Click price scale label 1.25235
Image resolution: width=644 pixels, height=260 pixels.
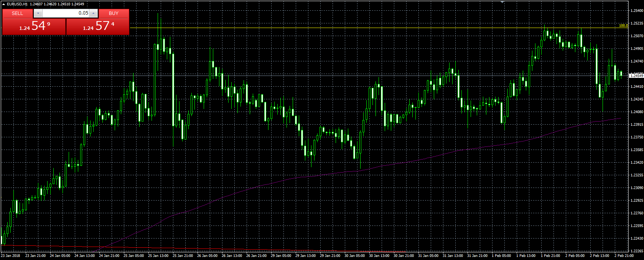637,23
